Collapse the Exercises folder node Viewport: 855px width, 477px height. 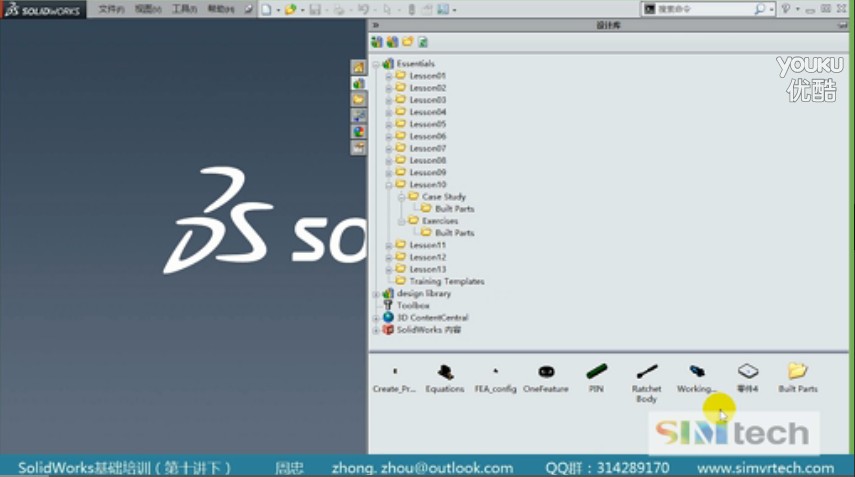pos(401,221)
